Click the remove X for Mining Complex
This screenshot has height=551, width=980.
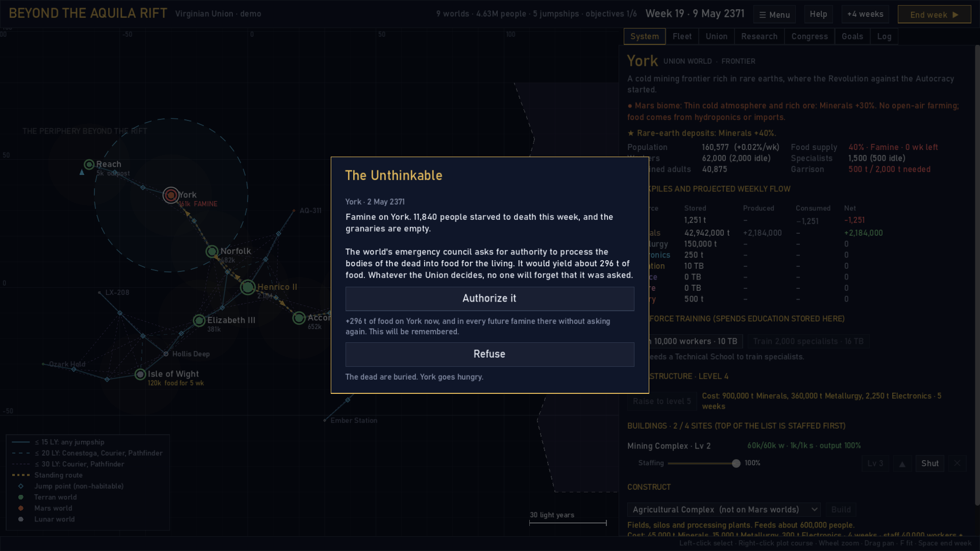point(957,463)
